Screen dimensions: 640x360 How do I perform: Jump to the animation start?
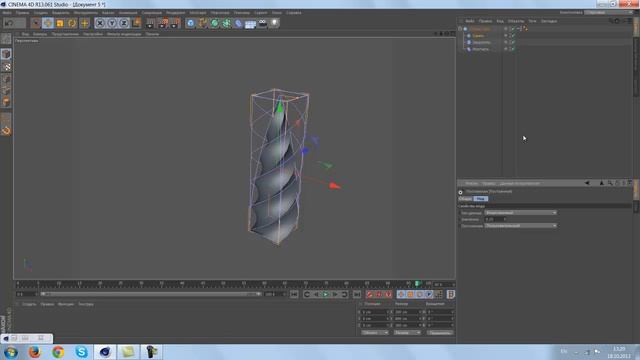click(x=294, y=294)
